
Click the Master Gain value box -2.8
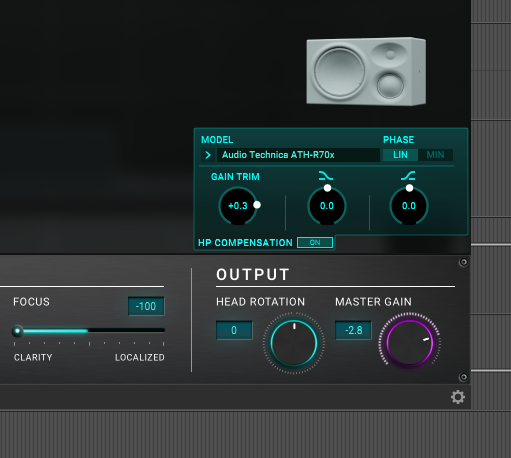tap(353, 330)
